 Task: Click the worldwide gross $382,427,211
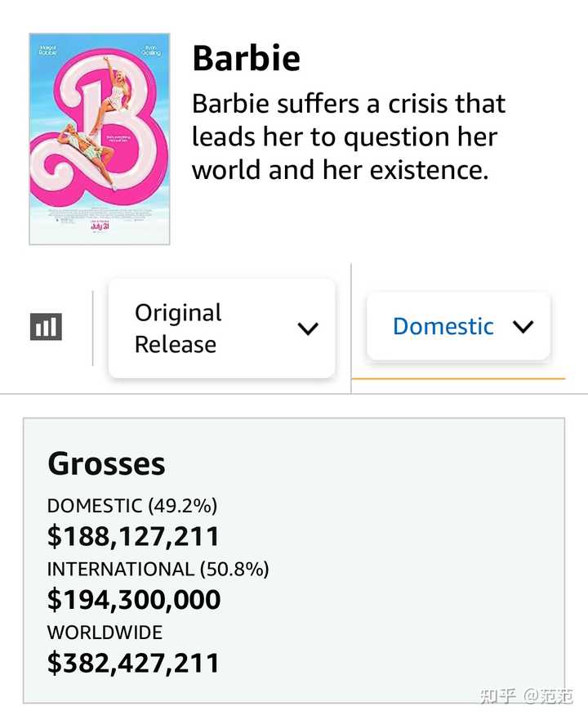[133, 663]
